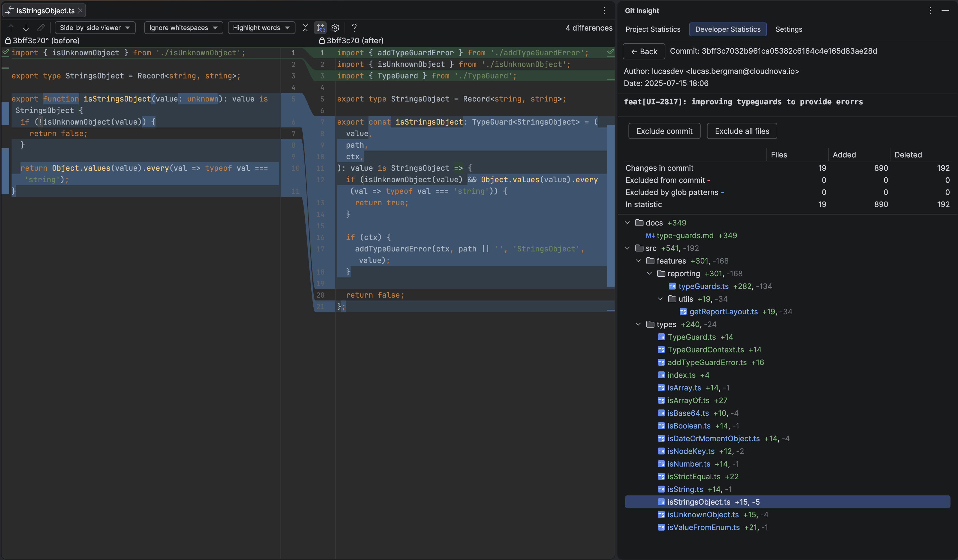
Task: Open the Ignore whitespaces dropdown
Action: (x=183, y=27)
